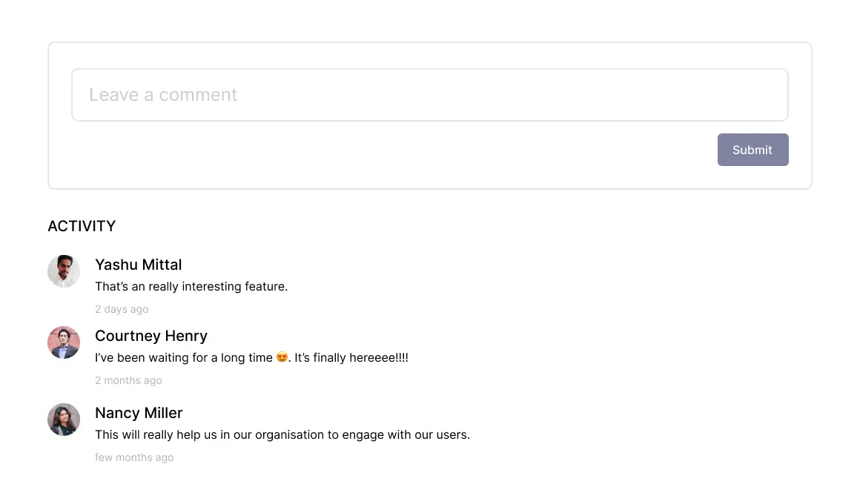Viewport: 860px width, 504px height.
Task: Click the Leave a comment input field
Action: [x=430, y=95]
